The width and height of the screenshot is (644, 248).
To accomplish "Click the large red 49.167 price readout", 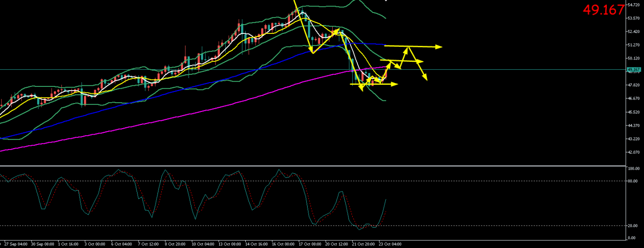I will [x=603, y=10].
